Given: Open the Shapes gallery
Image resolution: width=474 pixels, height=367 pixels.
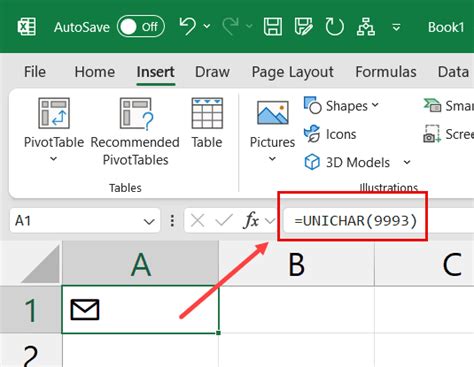Looking at the screenshot, I should coord(342,106).
